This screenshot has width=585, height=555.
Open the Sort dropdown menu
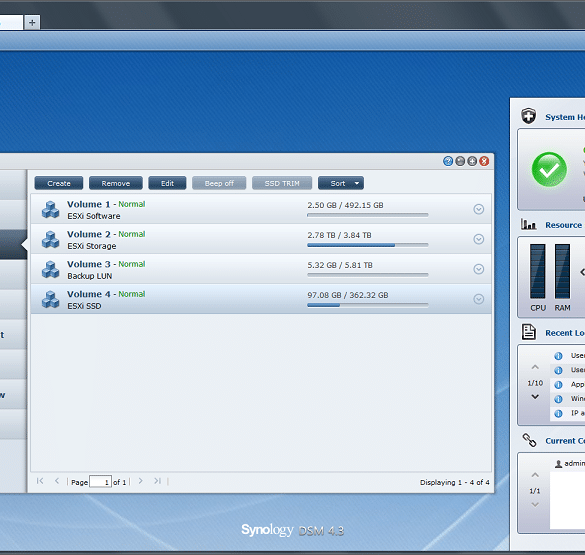[341, 183]
